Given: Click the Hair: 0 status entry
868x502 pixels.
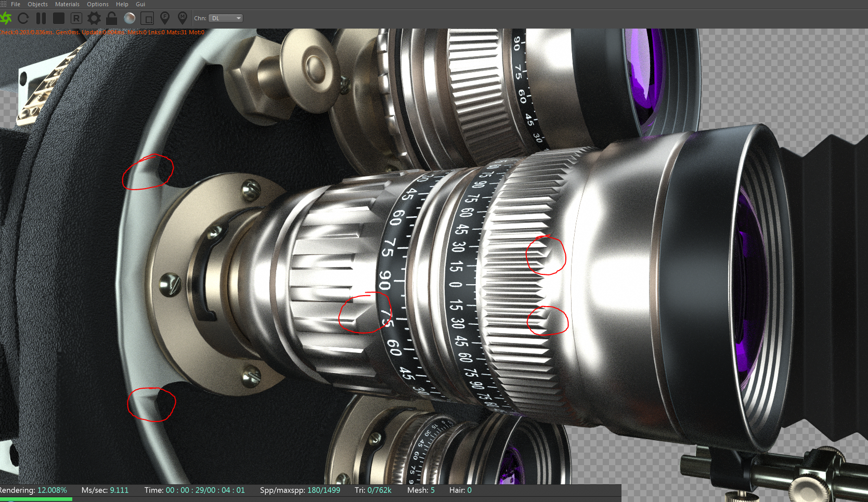Looking at the screenshot, I should point(461,490).
